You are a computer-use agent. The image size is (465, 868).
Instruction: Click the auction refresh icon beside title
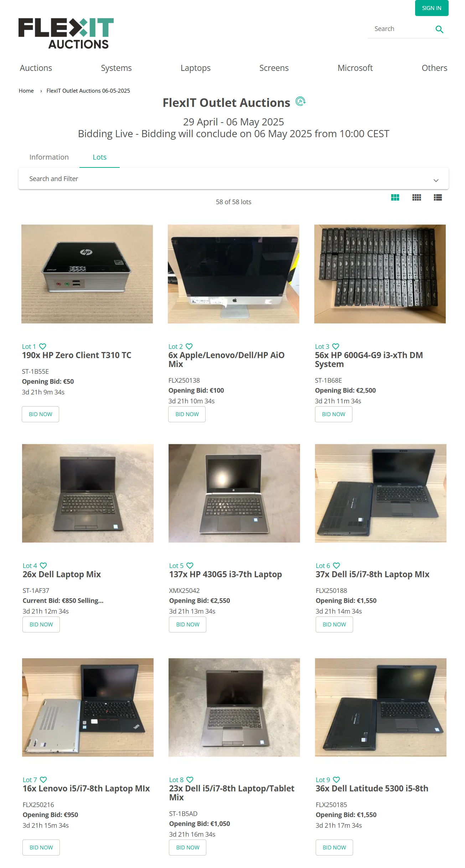coord(301,102)
